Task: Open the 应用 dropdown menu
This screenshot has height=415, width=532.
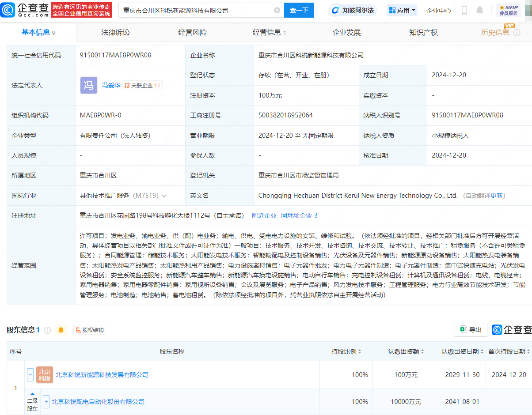Action: pos(402,10)
